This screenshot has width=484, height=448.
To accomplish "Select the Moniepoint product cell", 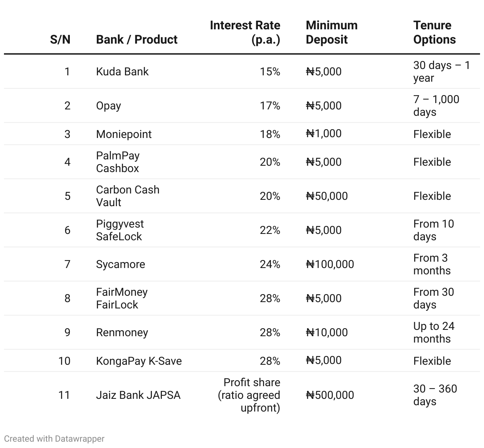I will [x=124, y=134].
